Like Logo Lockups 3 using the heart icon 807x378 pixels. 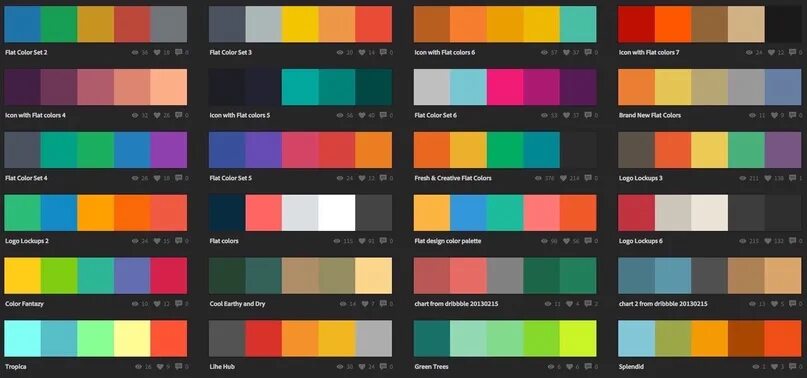click(767, 178)
